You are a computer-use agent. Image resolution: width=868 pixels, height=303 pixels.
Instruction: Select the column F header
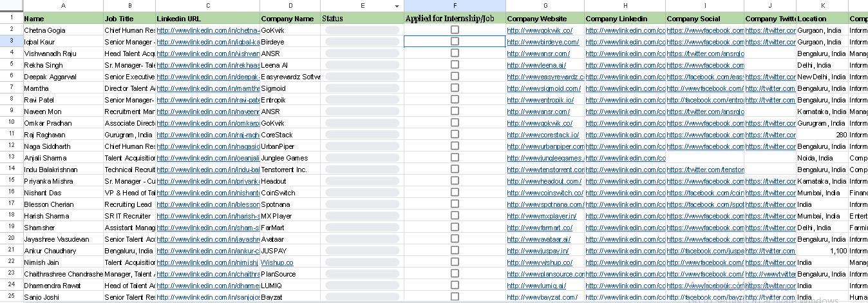(x=455, y=6)
